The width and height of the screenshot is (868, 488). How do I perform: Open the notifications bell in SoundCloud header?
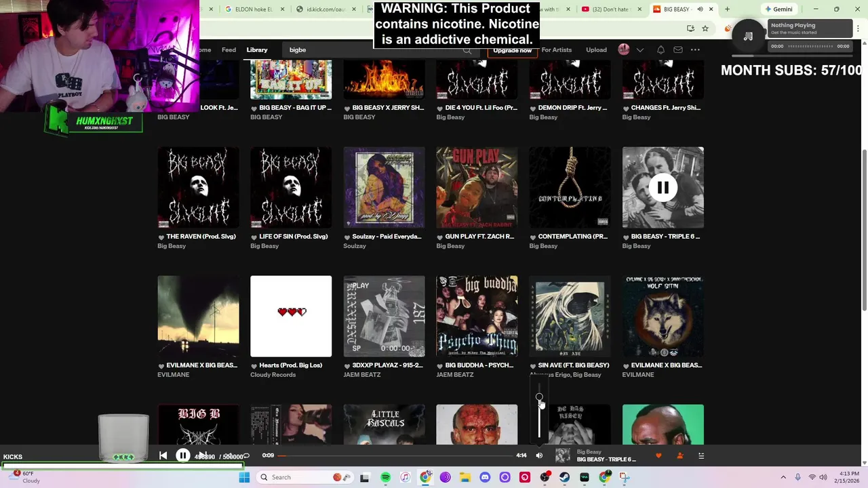tap(660, 49)
